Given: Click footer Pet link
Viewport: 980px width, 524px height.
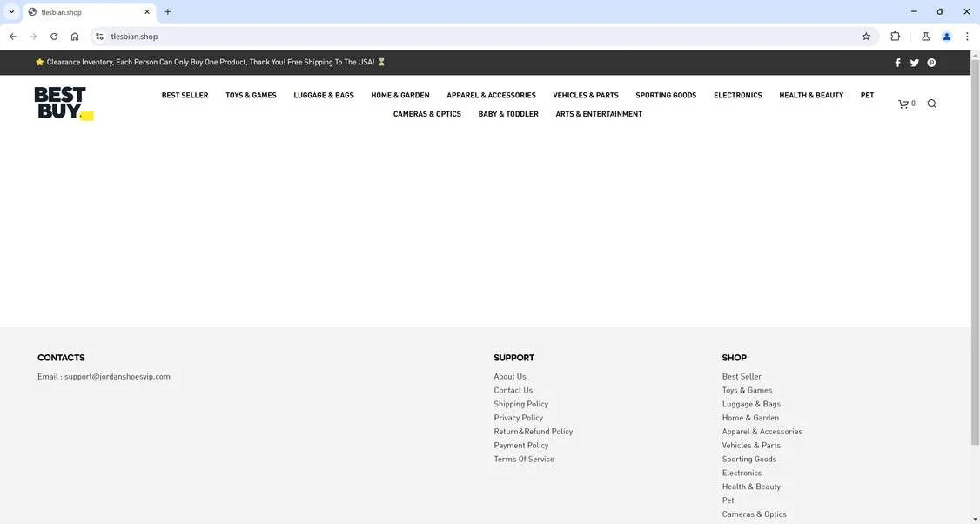Looking at the screenshot, I should coord(728,500).
